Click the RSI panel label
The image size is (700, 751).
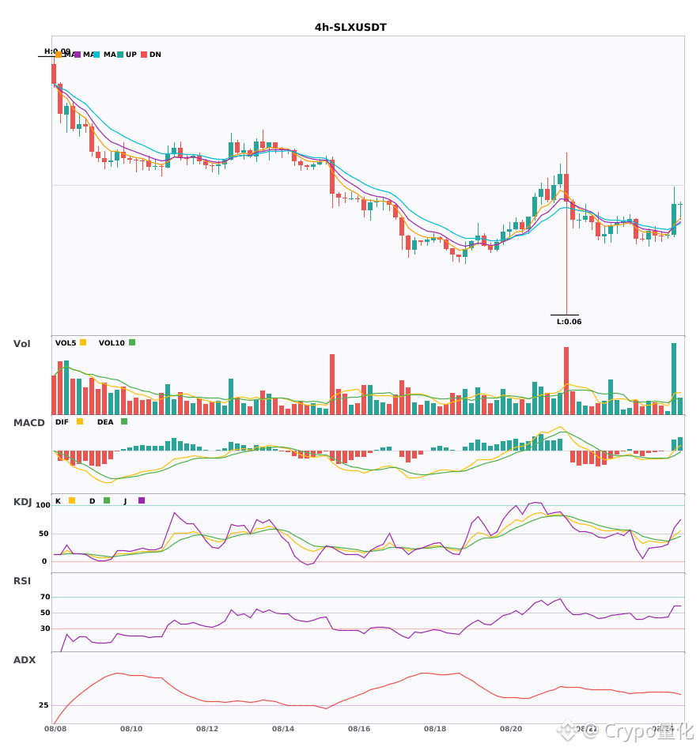point(22,581)
